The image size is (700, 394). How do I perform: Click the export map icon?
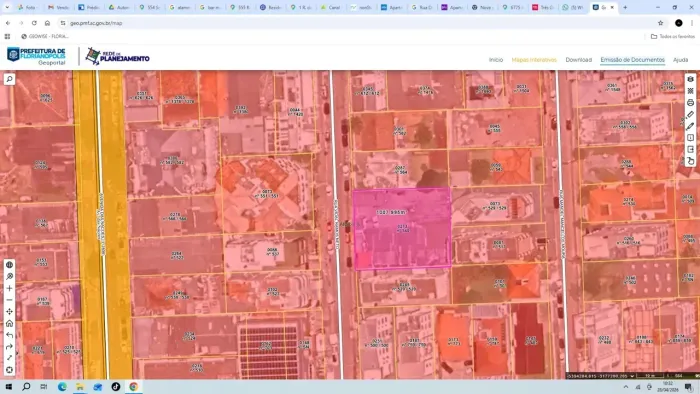pos(691,149)
